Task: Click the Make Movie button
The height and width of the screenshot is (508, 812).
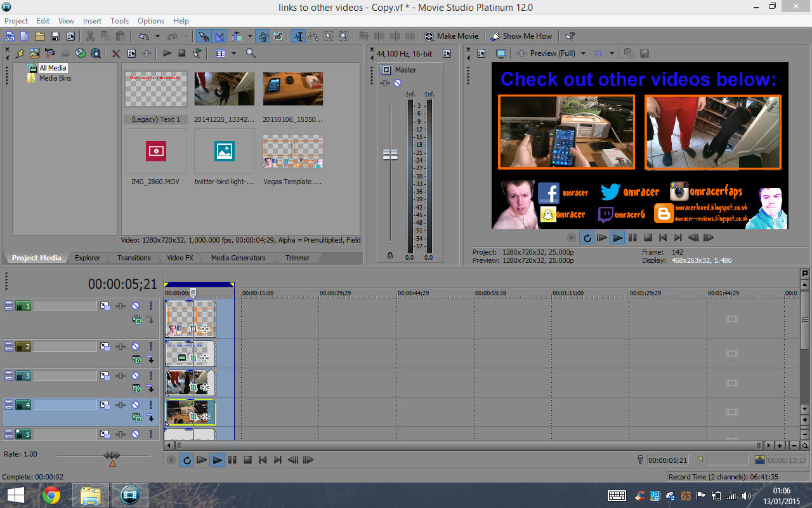Action: tap(451, 36)
